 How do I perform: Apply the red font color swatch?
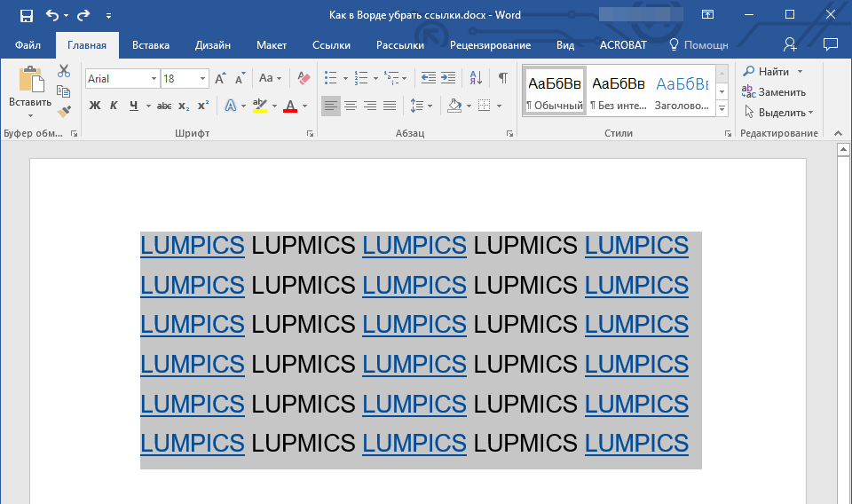(x=290, y=106)
